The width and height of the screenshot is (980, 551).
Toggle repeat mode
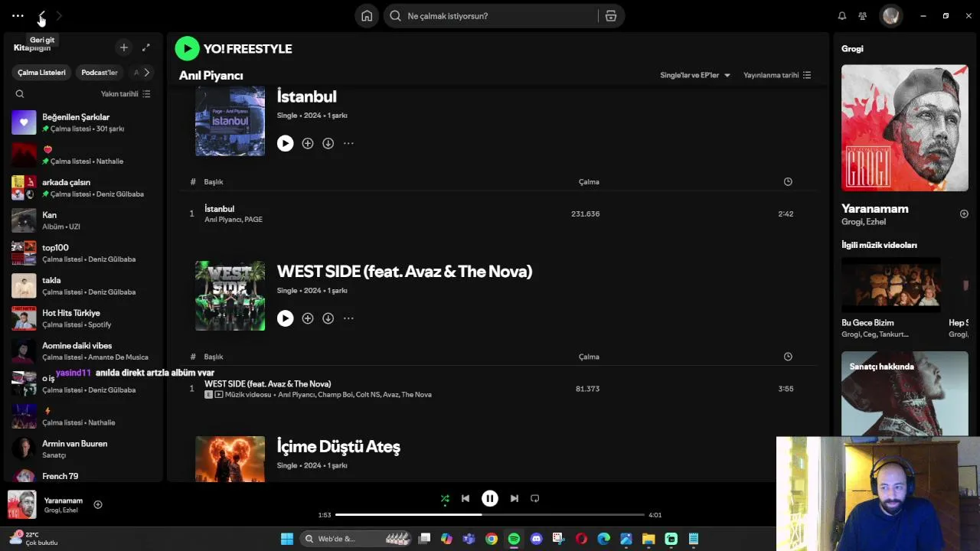535,498
